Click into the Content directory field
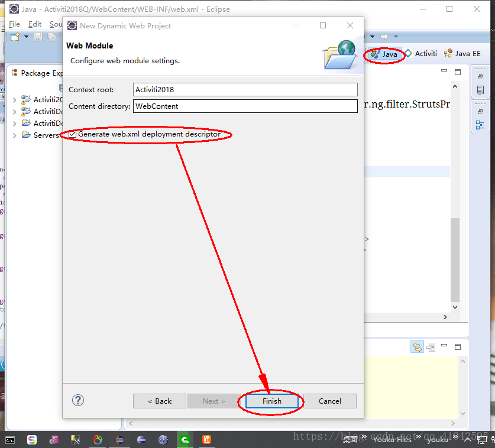Viewport: 495px width, 448px height. coord(245,106)
